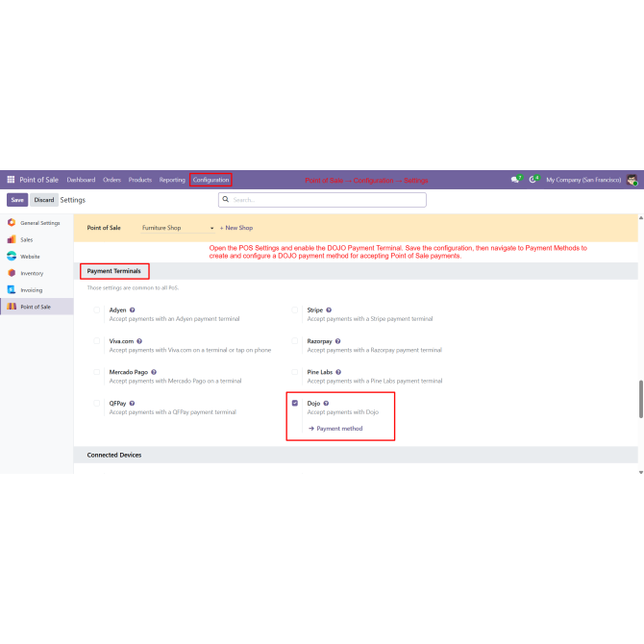
Task: Open the activities clock icon
Action: coord(533,180)
